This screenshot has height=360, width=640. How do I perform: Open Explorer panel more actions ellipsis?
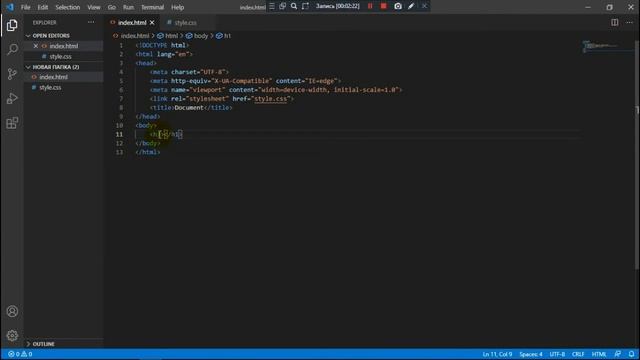(x=91, y=22)
